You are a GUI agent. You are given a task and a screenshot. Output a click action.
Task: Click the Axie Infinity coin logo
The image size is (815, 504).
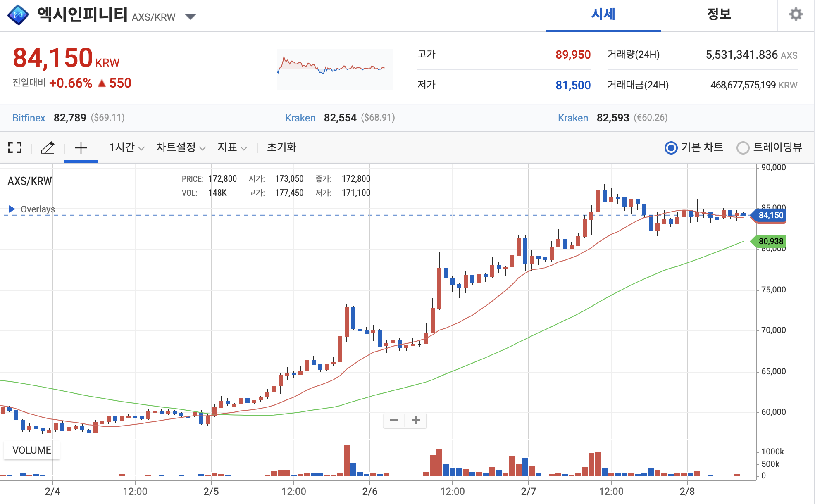[18, 15]
